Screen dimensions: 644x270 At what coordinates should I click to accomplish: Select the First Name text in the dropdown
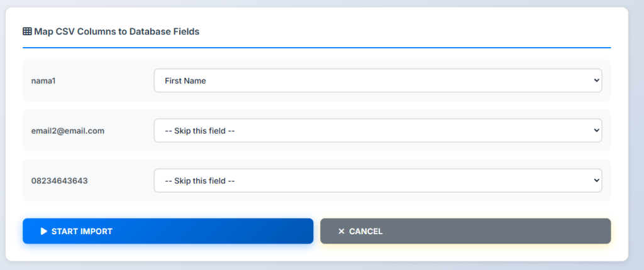(186, 80)
